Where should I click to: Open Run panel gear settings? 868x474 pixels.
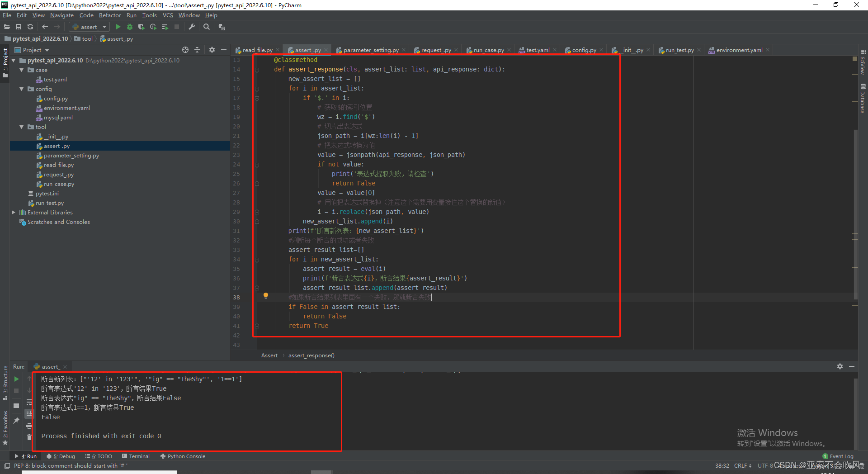(x=840, y=366)
